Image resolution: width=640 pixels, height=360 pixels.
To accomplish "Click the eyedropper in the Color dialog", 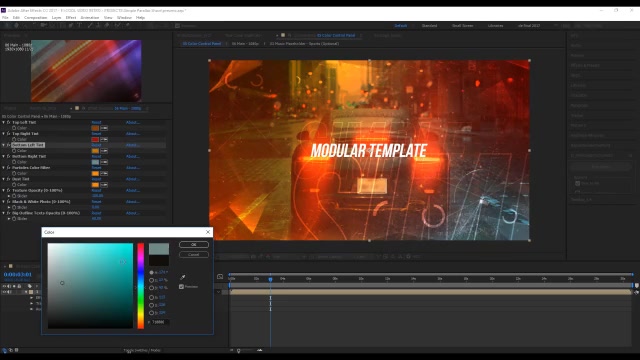I will 182,277.
